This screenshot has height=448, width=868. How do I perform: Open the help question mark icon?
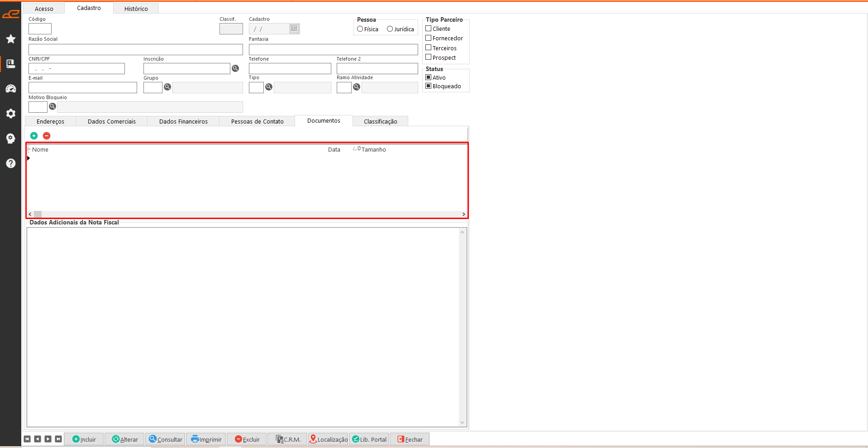click(x=11, y=163)
